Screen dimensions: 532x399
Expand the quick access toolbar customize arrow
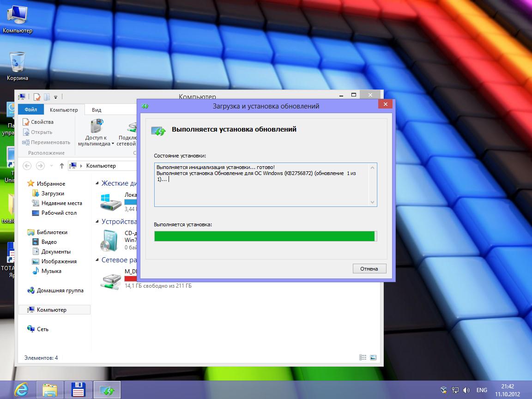56,97
